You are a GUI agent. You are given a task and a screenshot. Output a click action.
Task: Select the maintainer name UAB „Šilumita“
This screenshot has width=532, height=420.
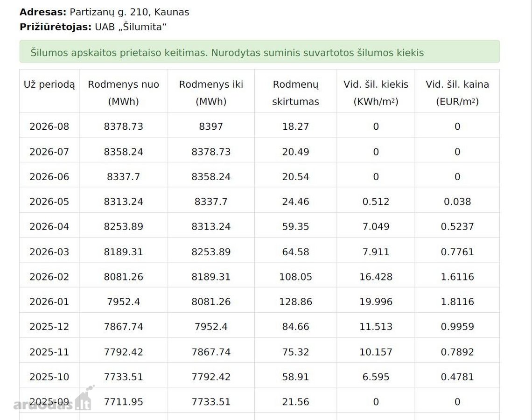point(131,27)
